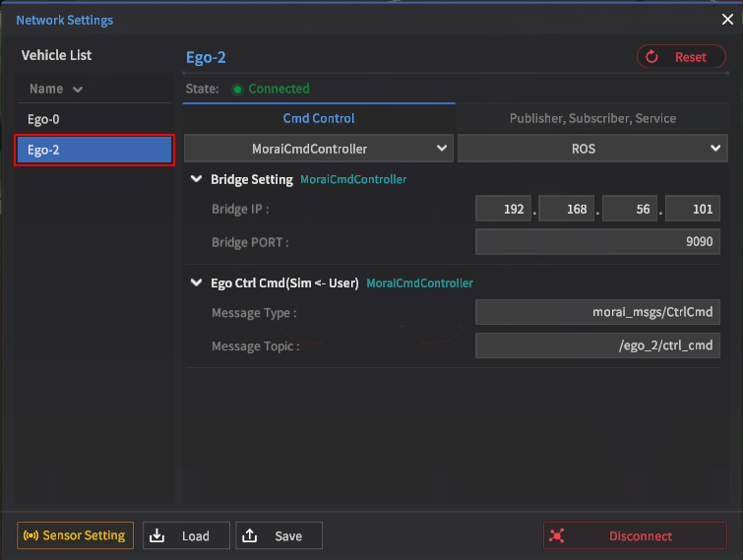Click the Bridge PORT field showing 9090

point(597,242)
